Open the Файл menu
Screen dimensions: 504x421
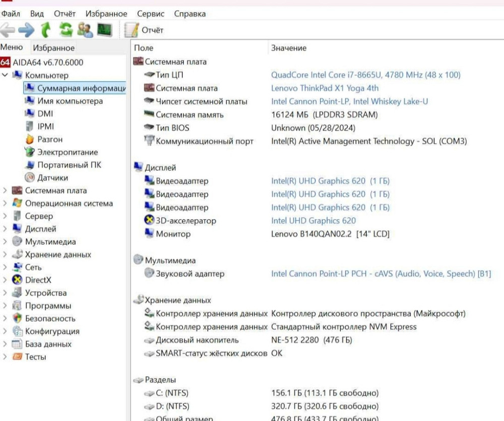pos(11,14)
